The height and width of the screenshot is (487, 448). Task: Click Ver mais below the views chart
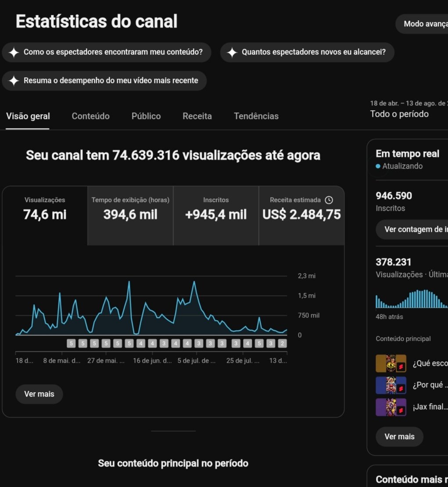click(x=39, y=394)
